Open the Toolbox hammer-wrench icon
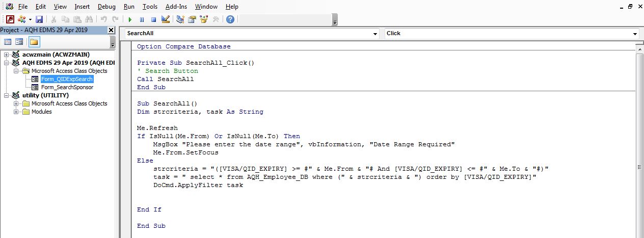The width and height of the screenshot is (644, 238). tap(216, 19)
